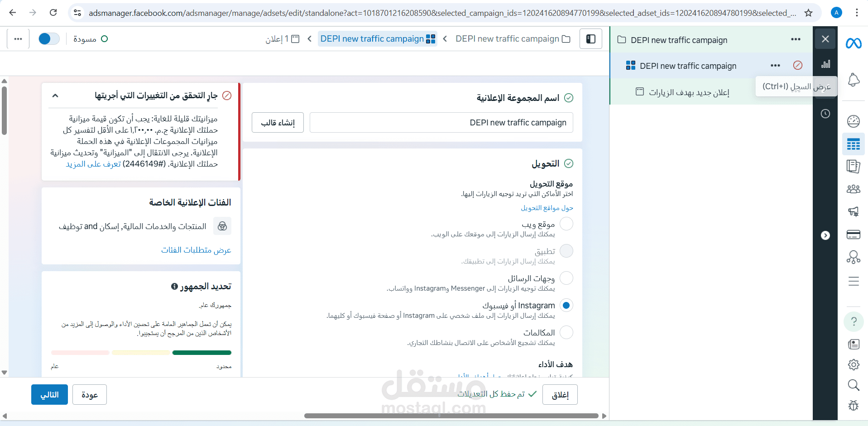Open the performance chart icon
This screenshot has height=426, width=868.
pyautogui.click(x=825, y=64)
